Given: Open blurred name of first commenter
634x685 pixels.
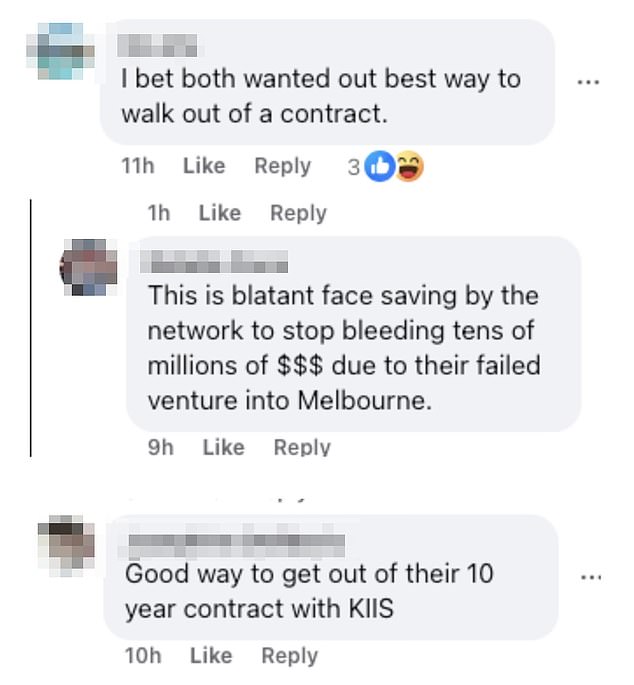Looking at the screenshot, I should [x=157, y=45].
